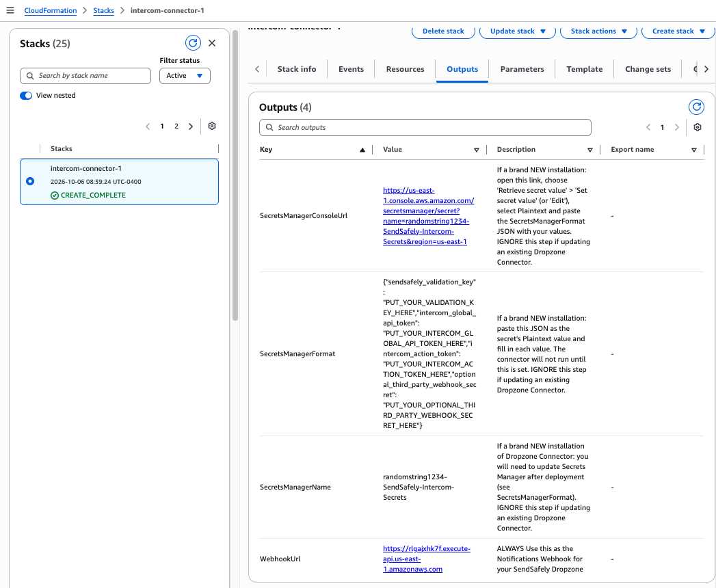Open Outputs table preferences gear
This screenshot has height=588, width=716.
point(698,127)
